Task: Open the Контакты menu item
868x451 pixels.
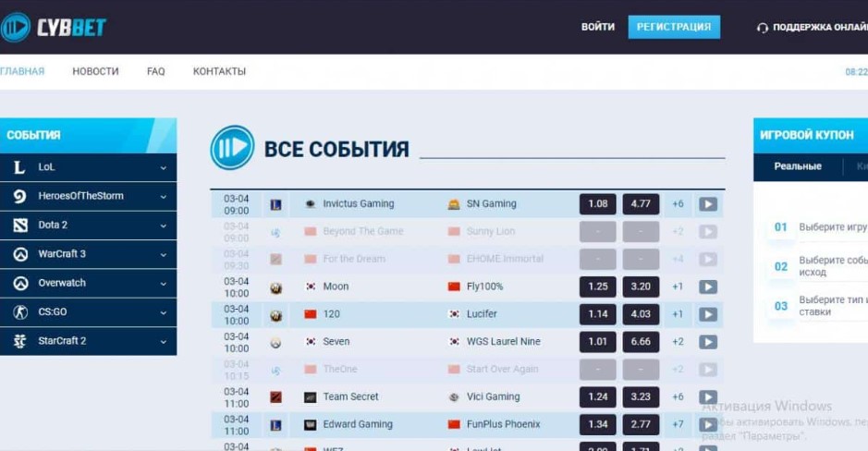Action: [x=219, y=71]
